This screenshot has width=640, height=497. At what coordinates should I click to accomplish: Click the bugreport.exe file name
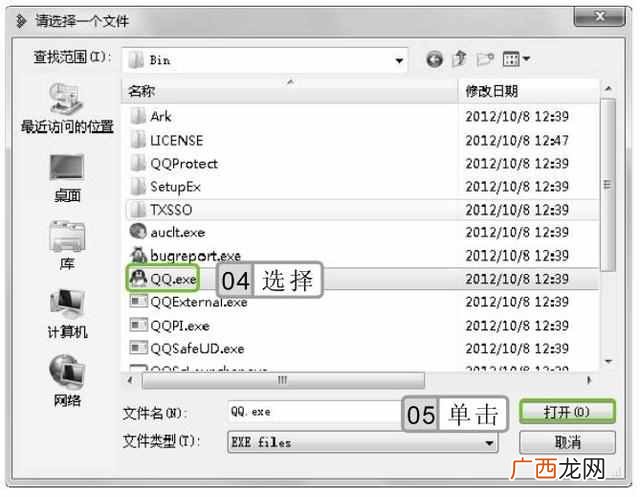(196, 256)
